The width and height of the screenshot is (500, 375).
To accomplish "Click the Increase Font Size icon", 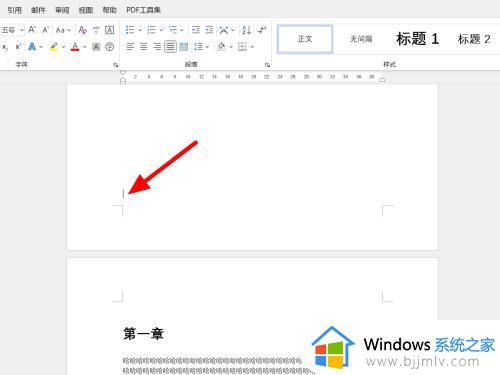I will (x=32, y=30).
